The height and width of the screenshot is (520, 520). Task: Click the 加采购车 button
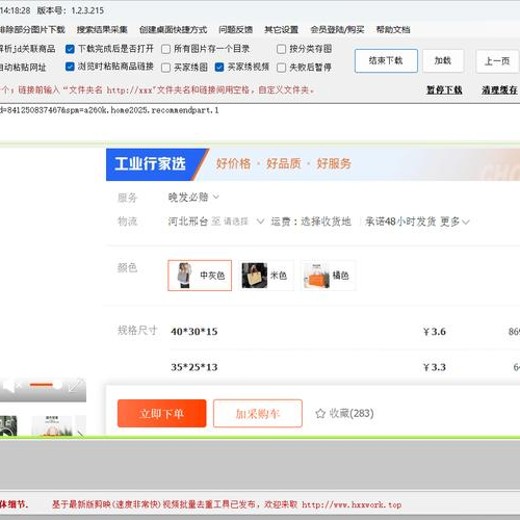[x=258, y=413]
